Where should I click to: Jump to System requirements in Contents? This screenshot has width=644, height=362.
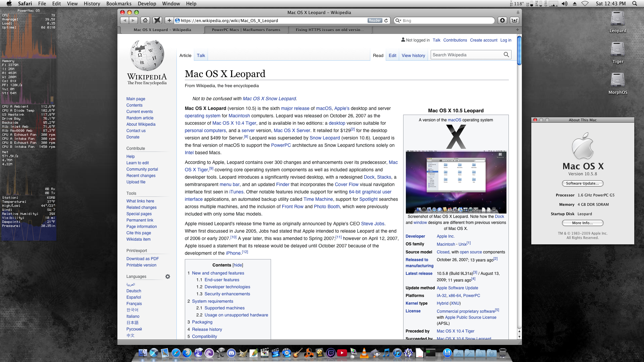(x=212, y=301)
